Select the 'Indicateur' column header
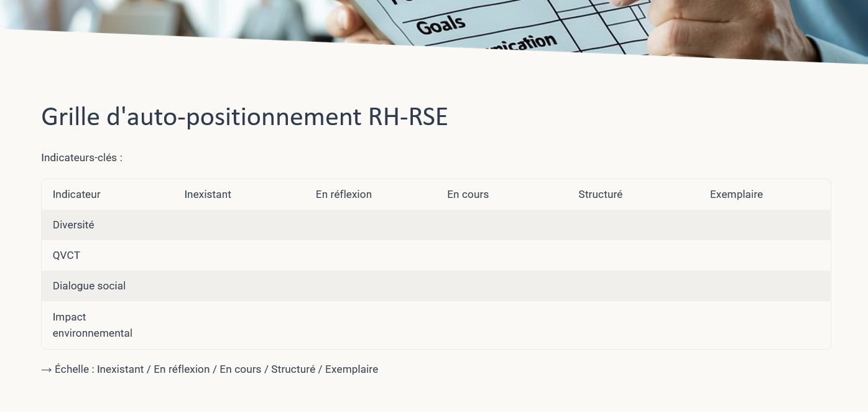Screen dimensions: 868x412 (76, 194)
